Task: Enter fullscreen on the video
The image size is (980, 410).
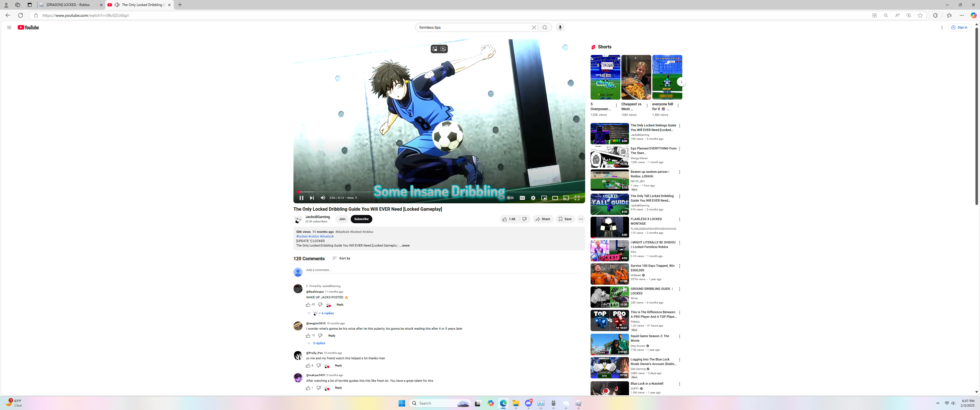Action: pos(577,198)
